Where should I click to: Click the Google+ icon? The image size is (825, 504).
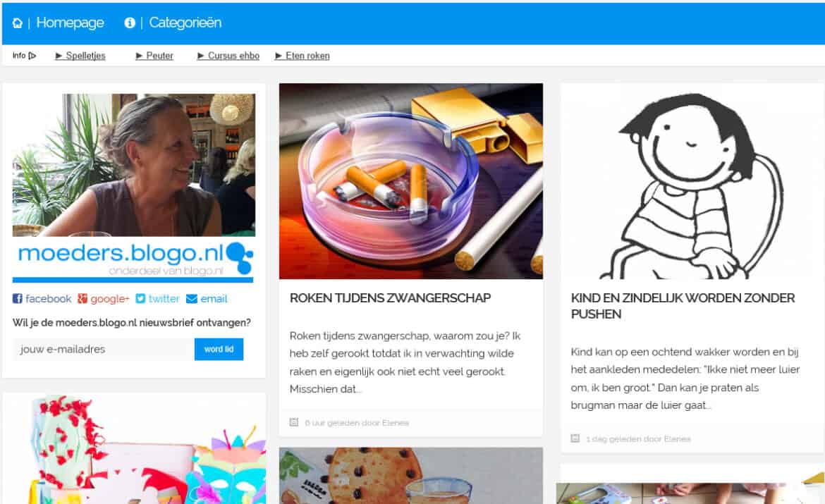pyautogui.click(x=82, y=299)
